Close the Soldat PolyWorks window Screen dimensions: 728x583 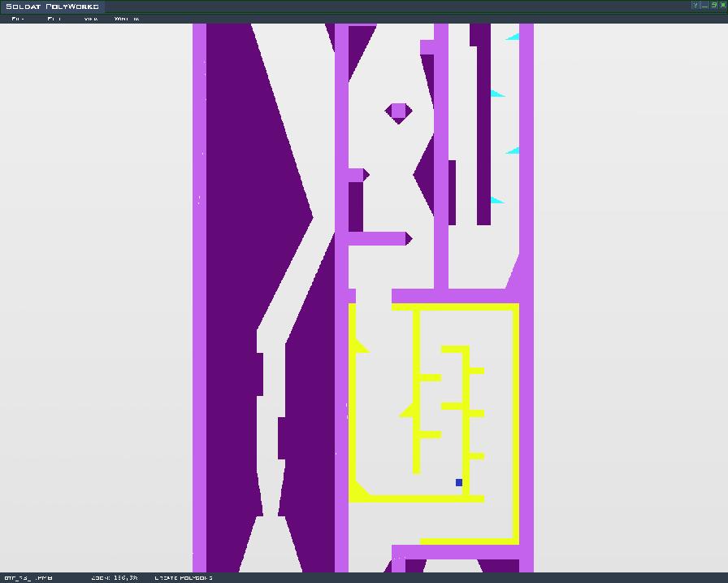point(722,5)
